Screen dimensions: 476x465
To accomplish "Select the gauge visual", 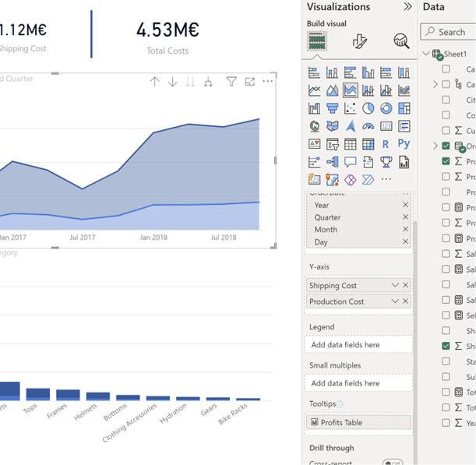I will 368,126.
